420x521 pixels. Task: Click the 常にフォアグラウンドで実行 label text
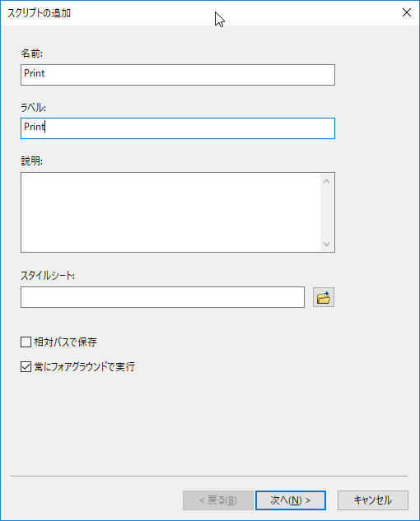tap(85, 367)
